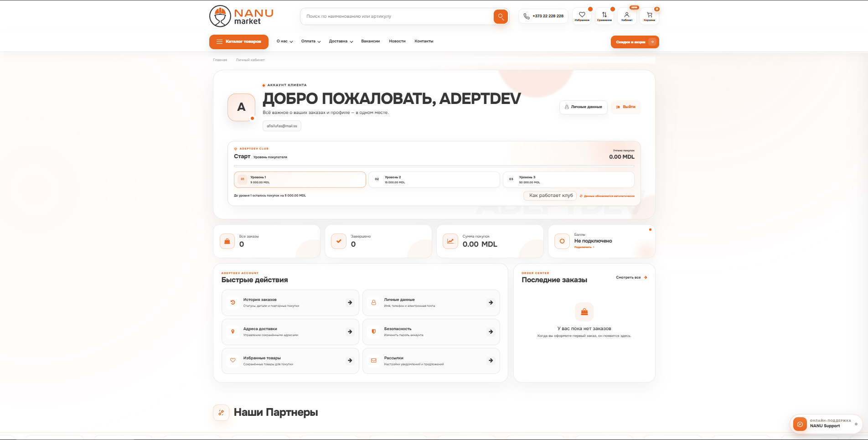The height and width of the screenshot is (440, 868).
Task: Click the partners section icon
Action: tap(221, 413)
